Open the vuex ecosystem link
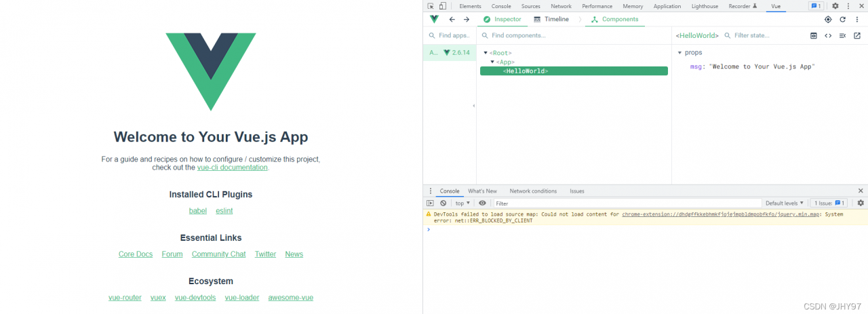The height and width of the screenshot is (314, 868). (158, 298)
